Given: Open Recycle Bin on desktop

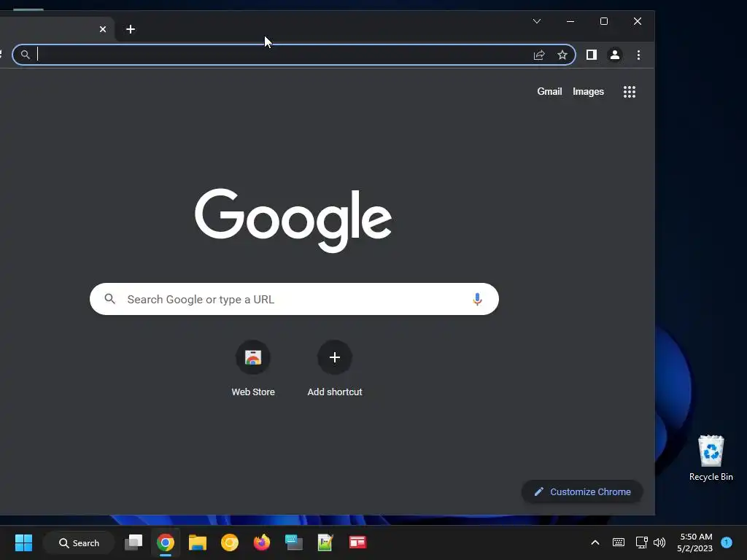Looking at the screenshot, I should coord(711,458).
